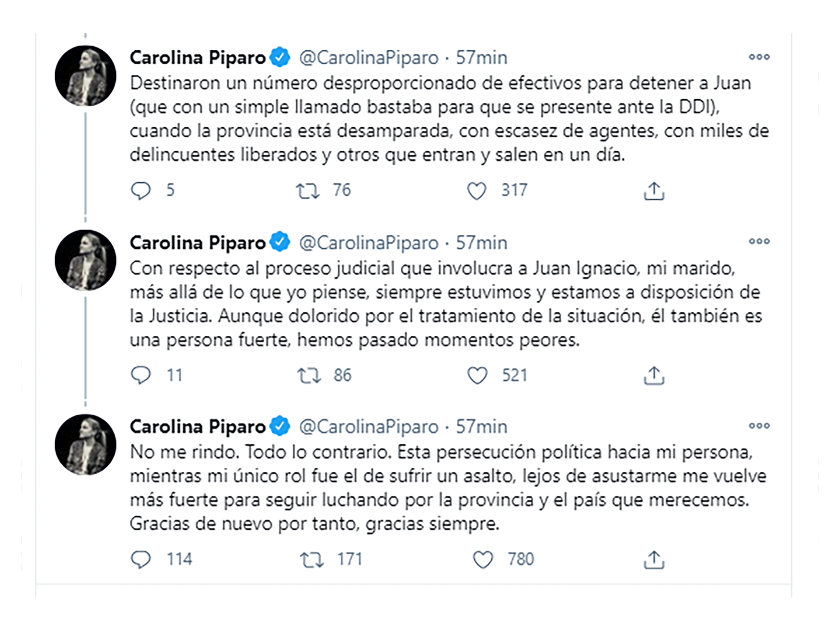The width and height of the screenshot is (840, 635).
Task: Like the tweet with 780 likes
Action: 483,560
